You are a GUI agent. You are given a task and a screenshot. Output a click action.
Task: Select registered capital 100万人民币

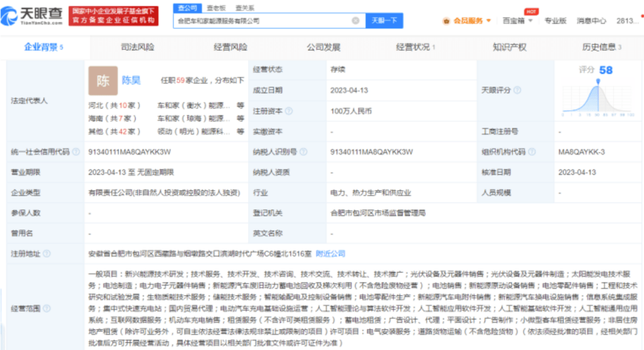pos(351,111)
